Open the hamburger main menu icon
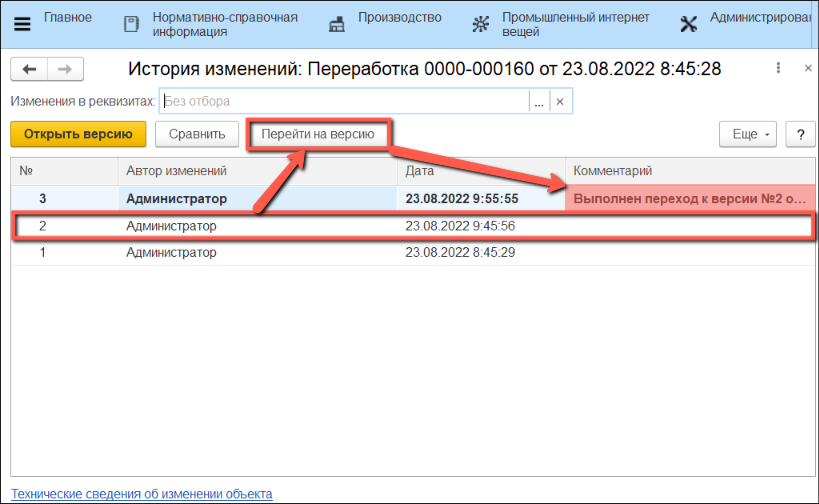The height and width of the screenshot is (504, 819). (21, 24)
